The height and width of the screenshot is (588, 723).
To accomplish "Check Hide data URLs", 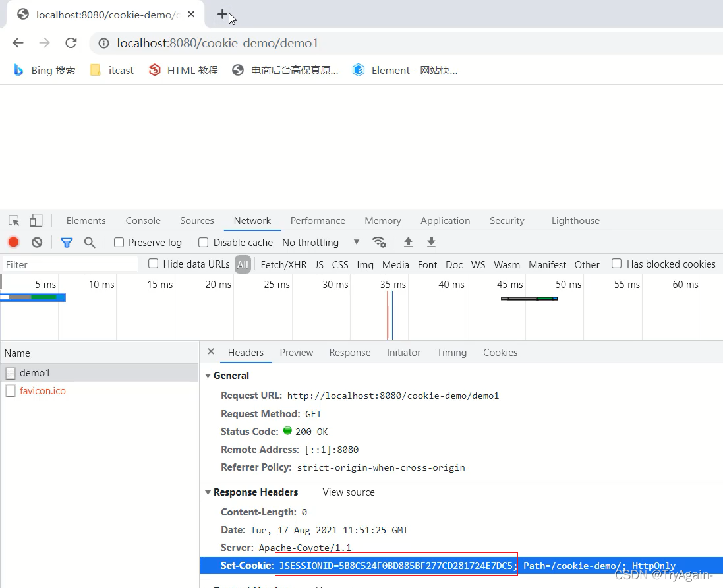I will [153, 263].
